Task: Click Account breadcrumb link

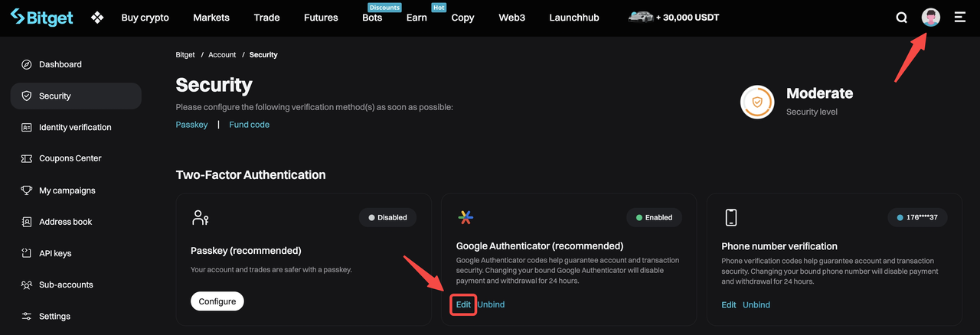Action: tap(222, 55)
